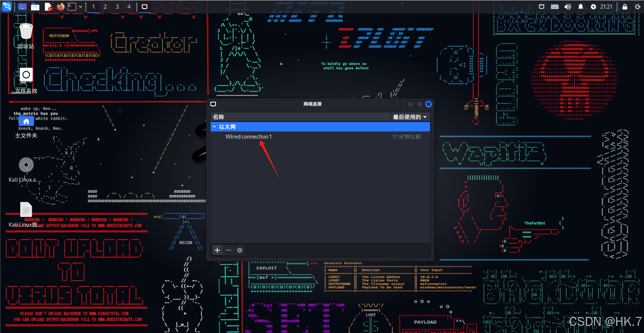
Task: Switch to workspace 2
Action: click(105, 7)
